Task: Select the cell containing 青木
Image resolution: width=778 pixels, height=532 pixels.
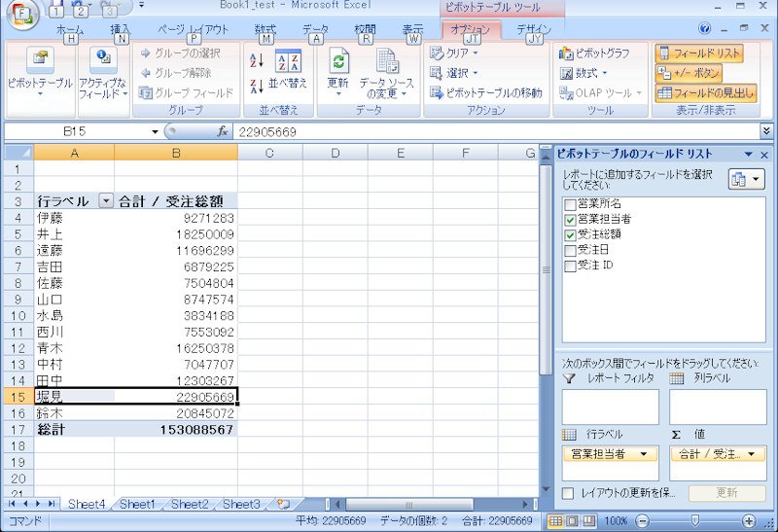Action: tap(74, 348)
